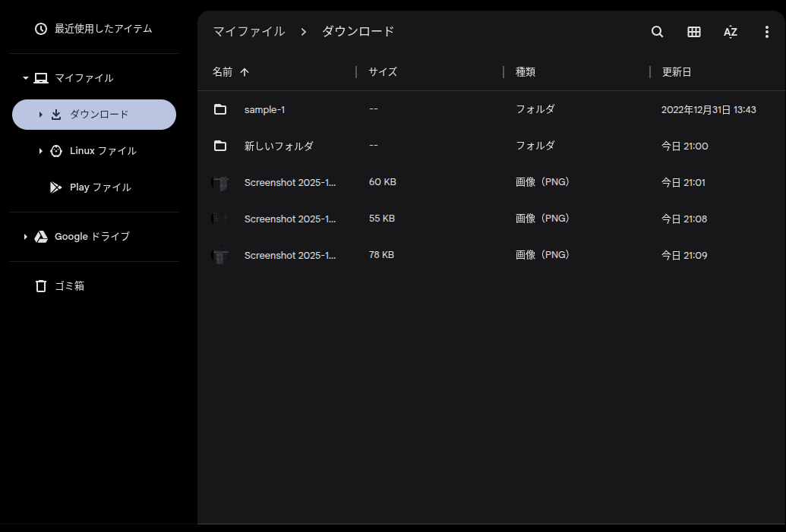Open the Trash bin icon
786x532 pixels.
43,285
